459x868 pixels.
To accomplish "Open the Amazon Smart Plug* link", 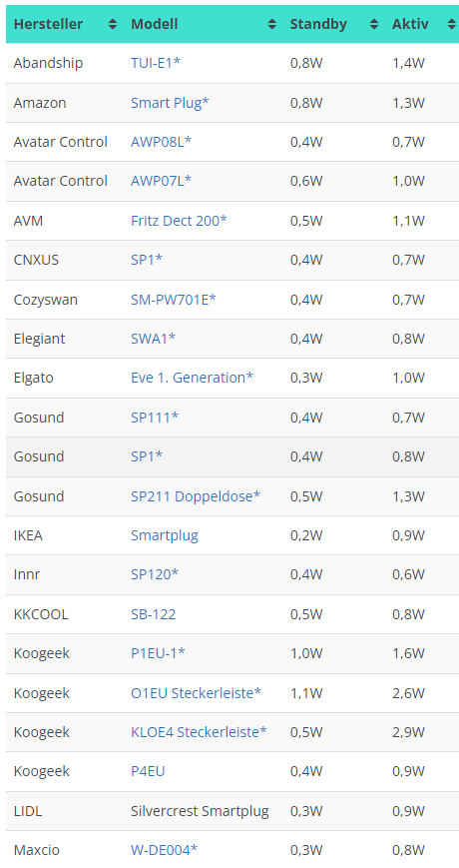I will pos(171,103).
